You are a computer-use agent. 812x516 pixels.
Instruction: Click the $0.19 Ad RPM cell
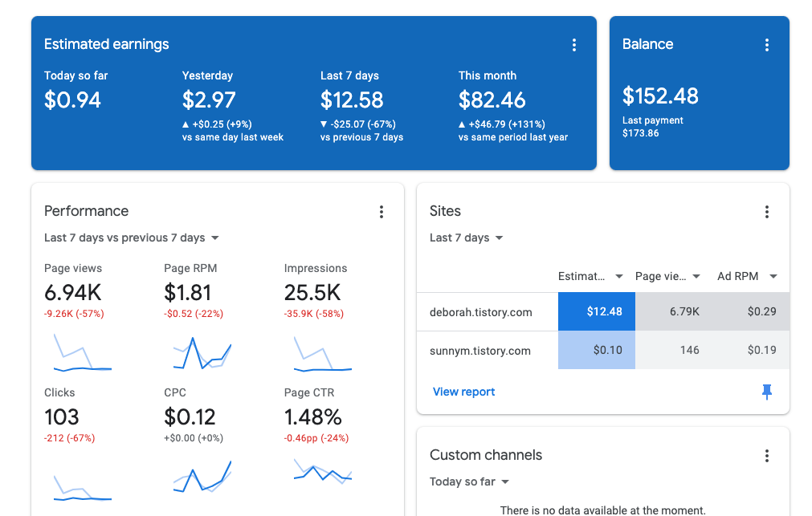[x=751, y=351]
